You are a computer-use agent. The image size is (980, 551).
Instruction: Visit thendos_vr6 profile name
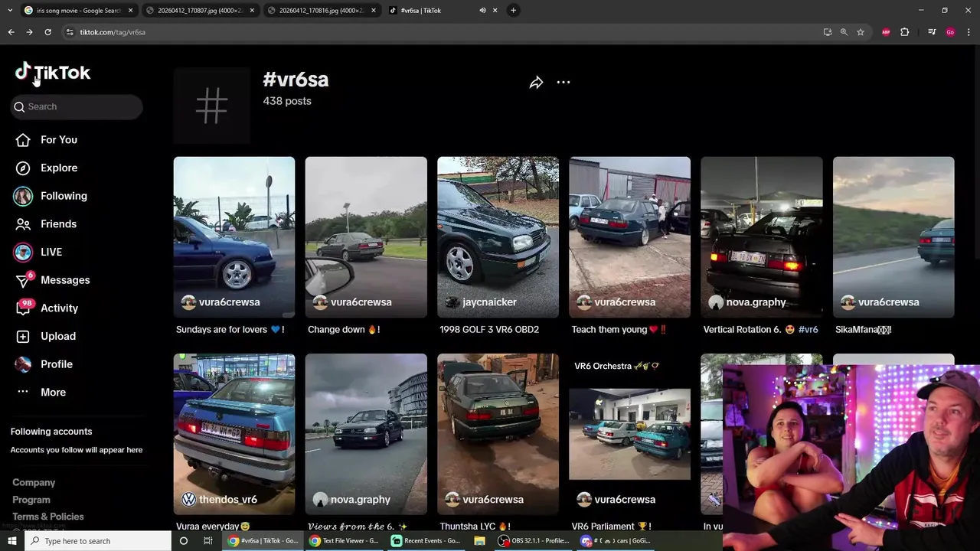click(x=228, y=500)
